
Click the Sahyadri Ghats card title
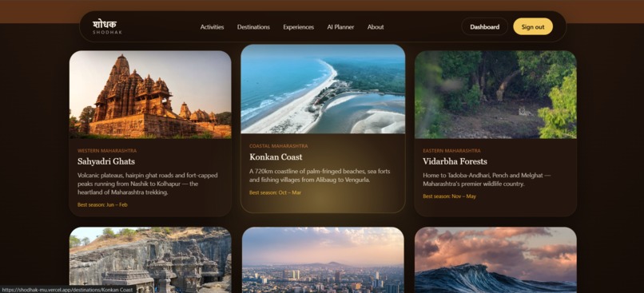[x=106, y=161]
